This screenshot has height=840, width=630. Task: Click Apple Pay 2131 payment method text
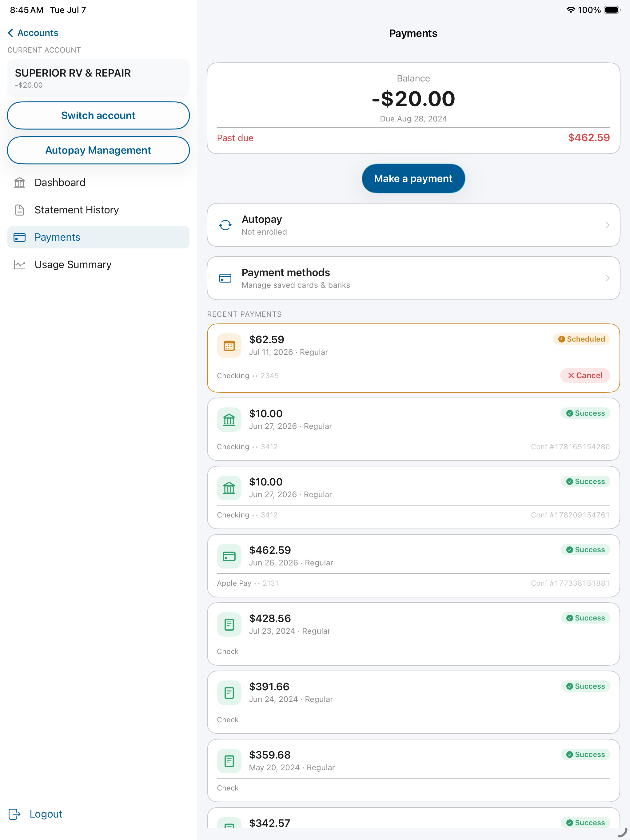click(248, 583)
